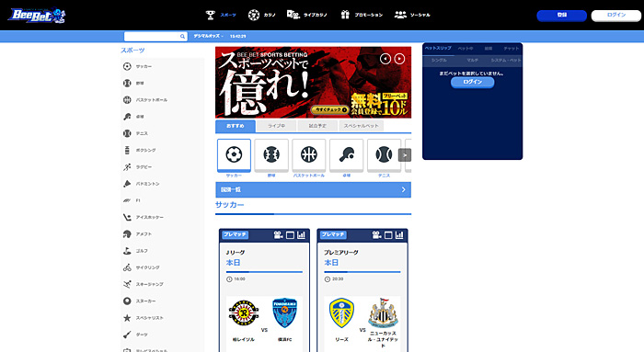644x352 pixels.
Task: Focus the search input field
Action: 152,37
